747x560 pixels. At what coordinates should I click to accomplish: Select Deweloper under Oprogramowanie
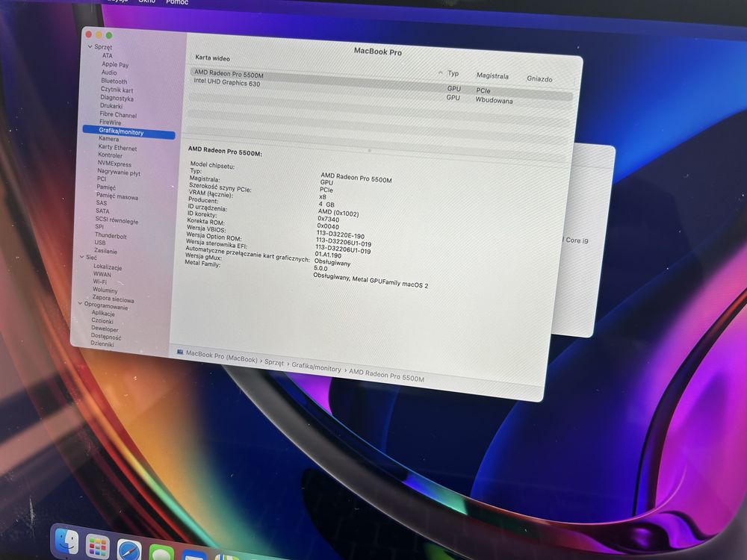(x=105, y=329)
